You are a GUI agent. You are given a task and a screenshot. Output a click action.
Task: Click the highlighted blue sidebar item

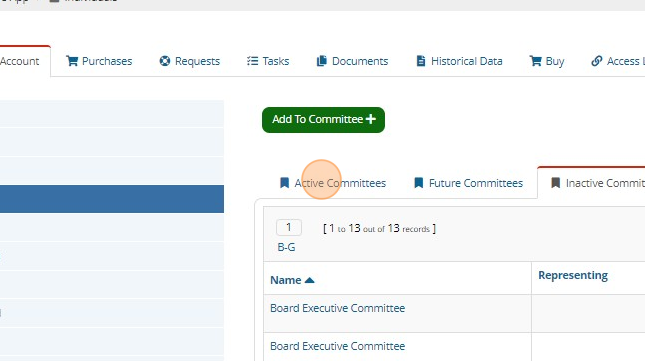tap(112, 199)
